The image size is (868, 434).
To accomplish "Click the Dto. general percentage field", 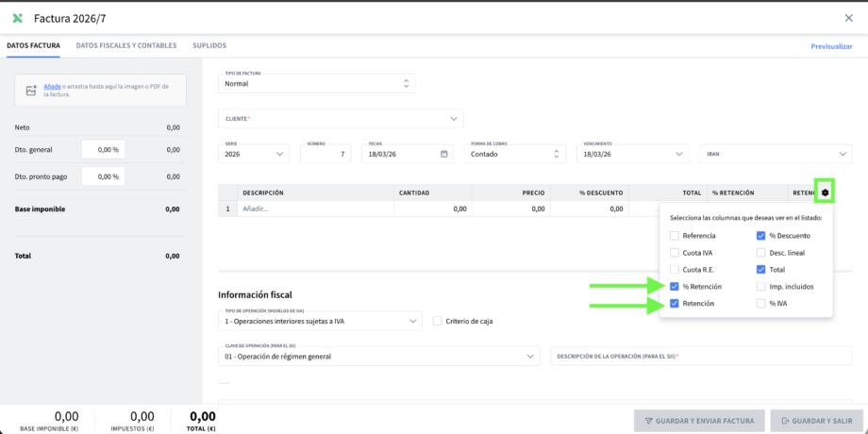I will 103,149.
